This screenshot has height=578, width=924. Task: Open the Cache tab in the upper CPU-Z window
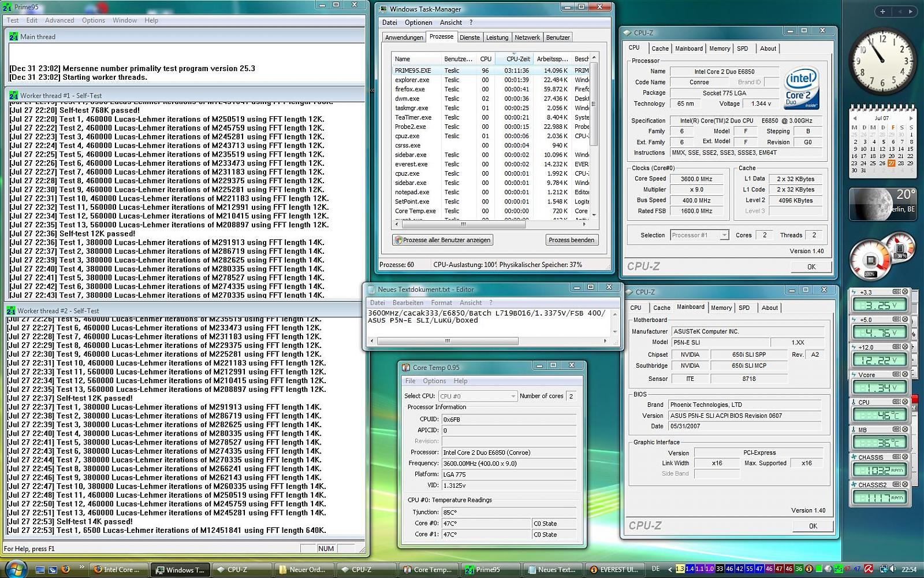660,49
